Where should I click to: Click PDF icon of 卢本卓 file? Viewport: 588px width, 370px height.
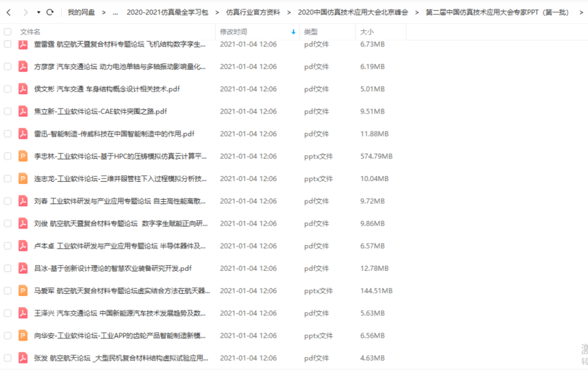[23, 246]
